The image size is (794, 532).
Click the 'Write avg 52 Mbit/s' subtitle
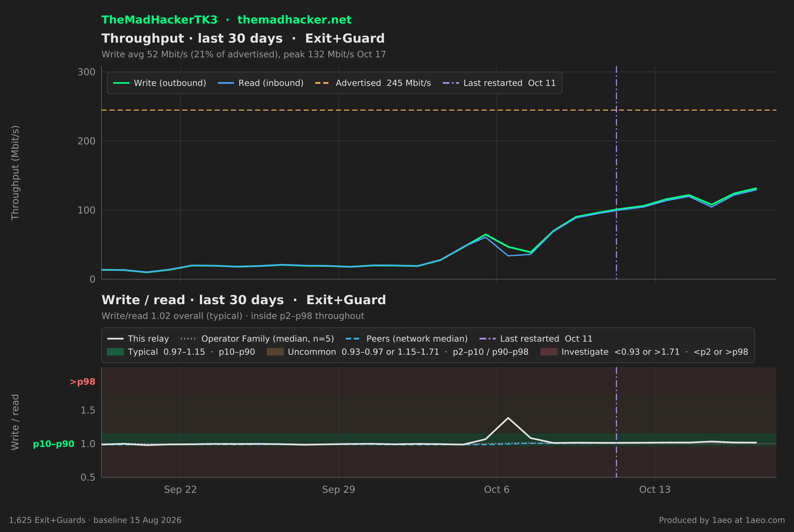point(244,54)
